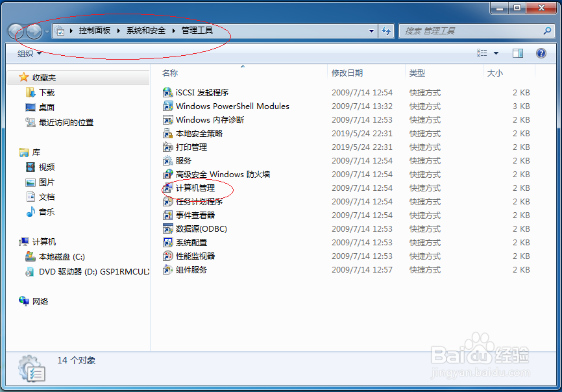Open 性能监视器

click(x=190, y=256)
